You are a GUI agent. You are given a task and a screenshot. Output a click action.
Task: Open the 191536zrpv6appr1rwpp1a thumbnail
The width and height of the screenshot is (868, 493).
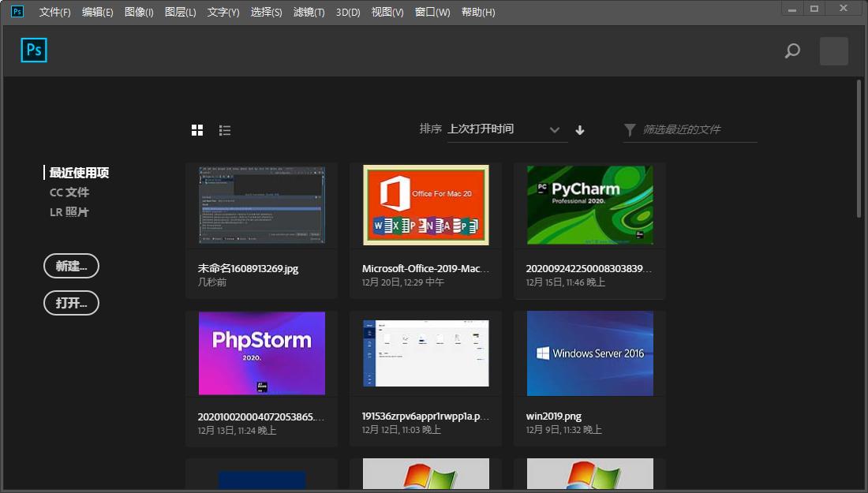[425, 353]
